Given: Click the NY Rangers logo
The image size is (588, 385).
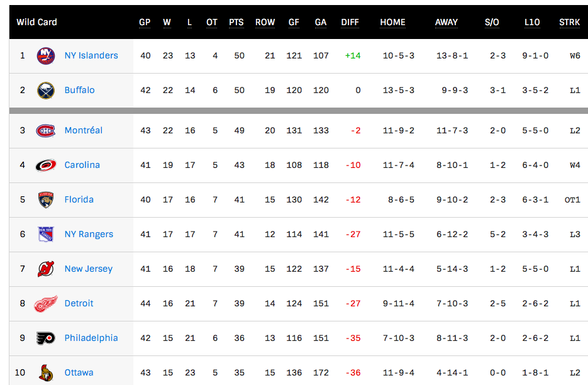Looking at the screenshot, I should (x=45, y=234).
